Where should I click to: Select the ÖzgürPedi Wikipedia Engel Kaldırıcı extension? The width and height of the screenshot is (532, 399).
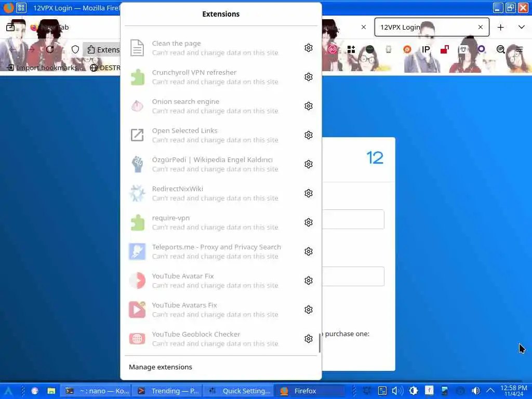212,164
